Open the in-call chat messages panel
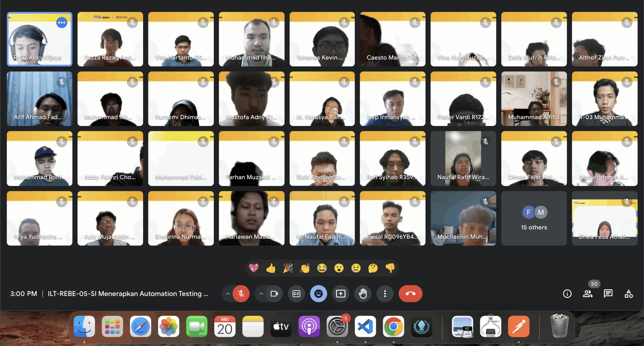 coord(608,293)
